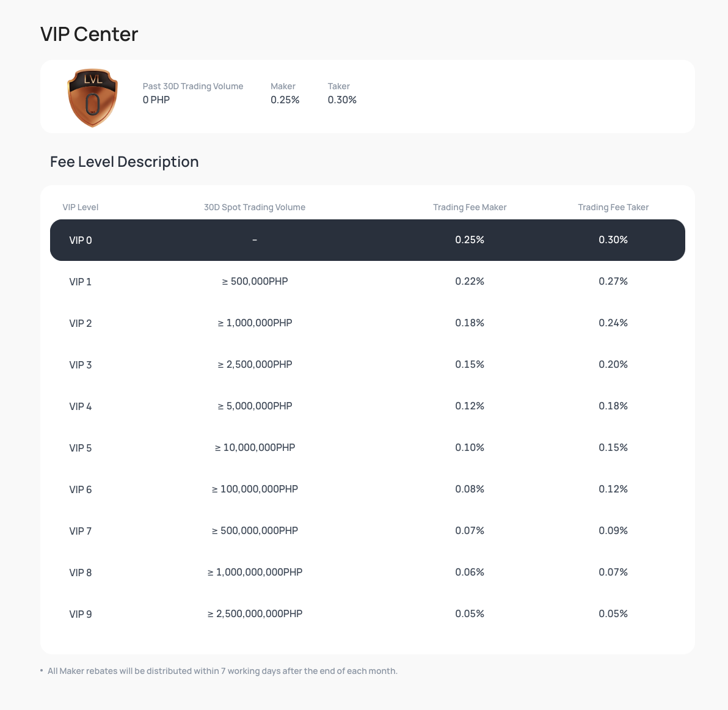Image resolution: width=728 pixels, height=710 pixels.
Task: Select the VIP 3 row with 2,500,000PHP threshold
Action: point(366,365)
